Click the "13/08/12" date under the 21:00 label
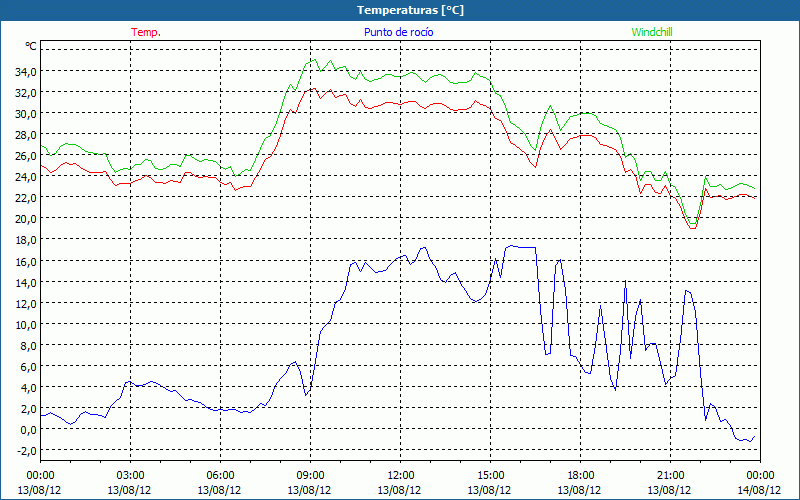 670,490
